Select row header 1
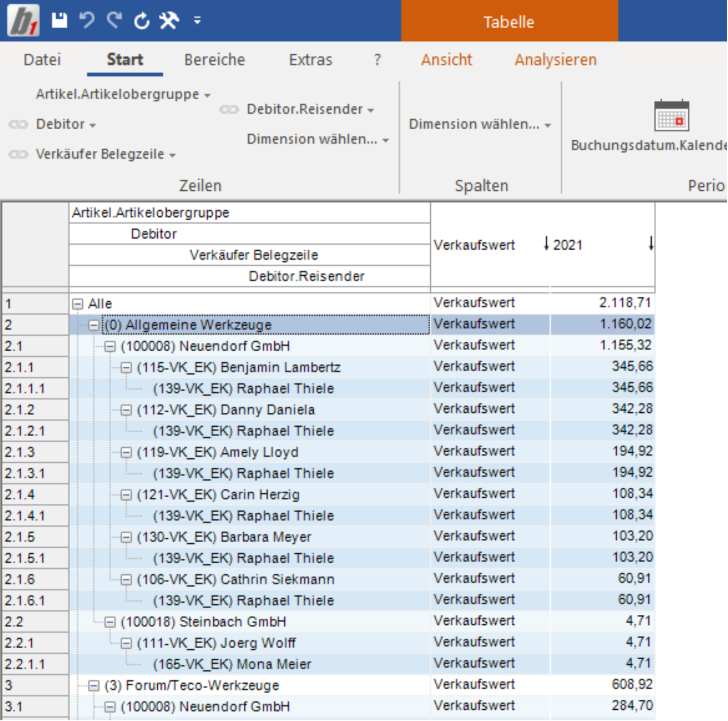The image size is (728, 721). tap(35, 304)
